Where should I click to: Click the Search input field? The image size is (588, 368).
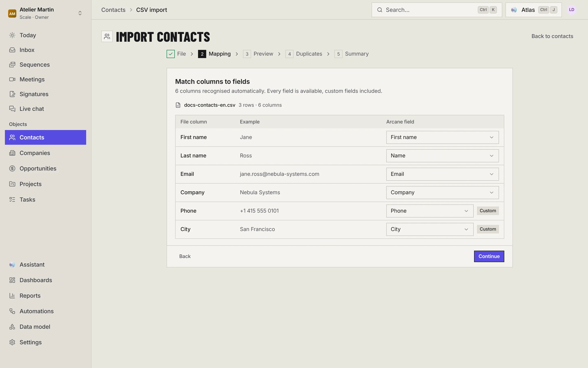pos(437,10)
